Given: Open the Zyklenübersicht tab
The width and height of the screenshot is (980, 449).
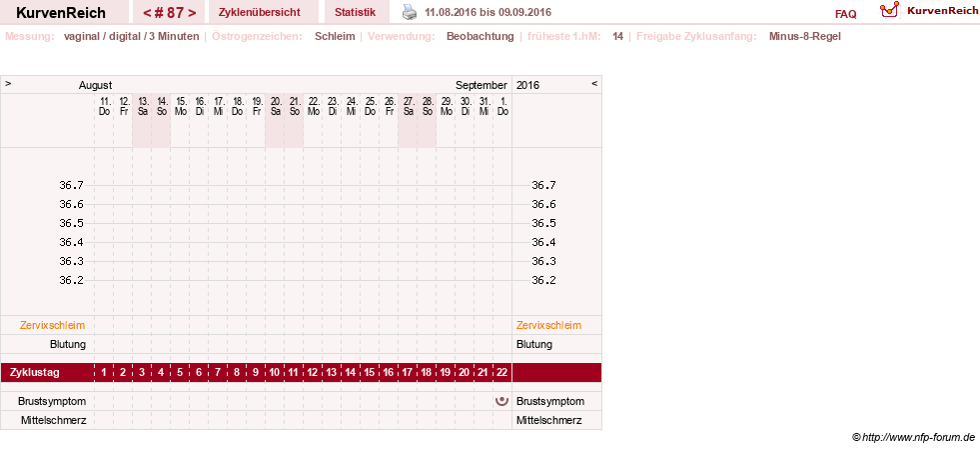Looking at the screenshot, I should pyautogui.click(x=260, y=13).
